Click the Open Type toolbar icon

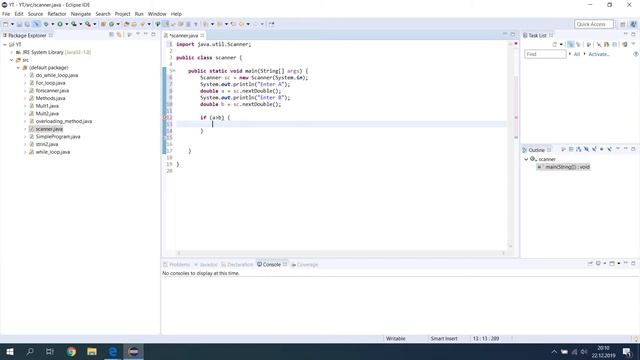point(127,24)
